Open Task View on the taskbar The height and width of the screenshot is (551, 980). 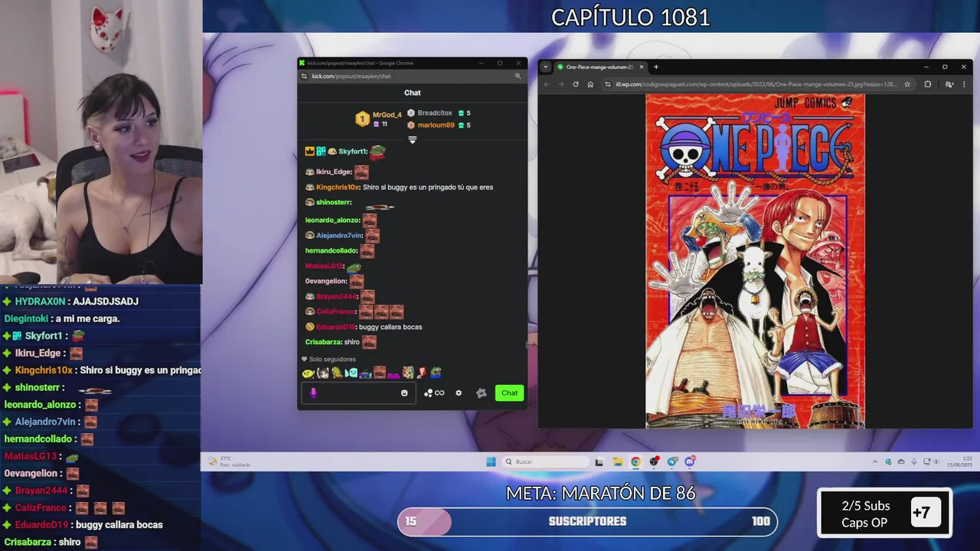tap(599, 461)
